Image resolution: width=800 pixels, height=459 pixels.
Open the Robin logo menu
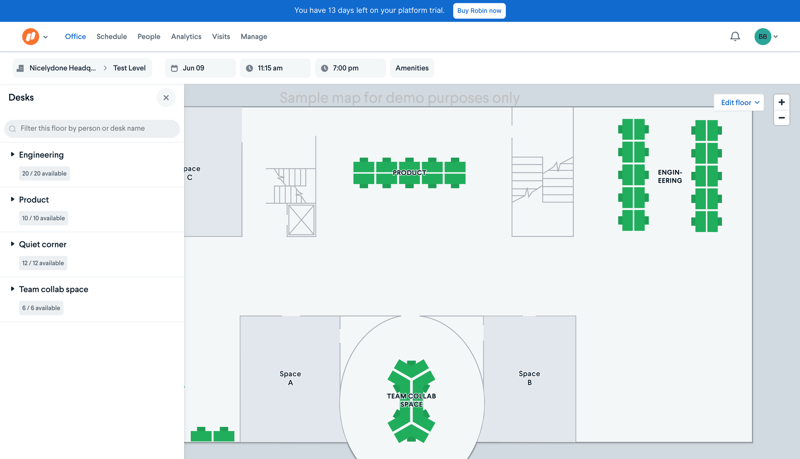point(35,37)
